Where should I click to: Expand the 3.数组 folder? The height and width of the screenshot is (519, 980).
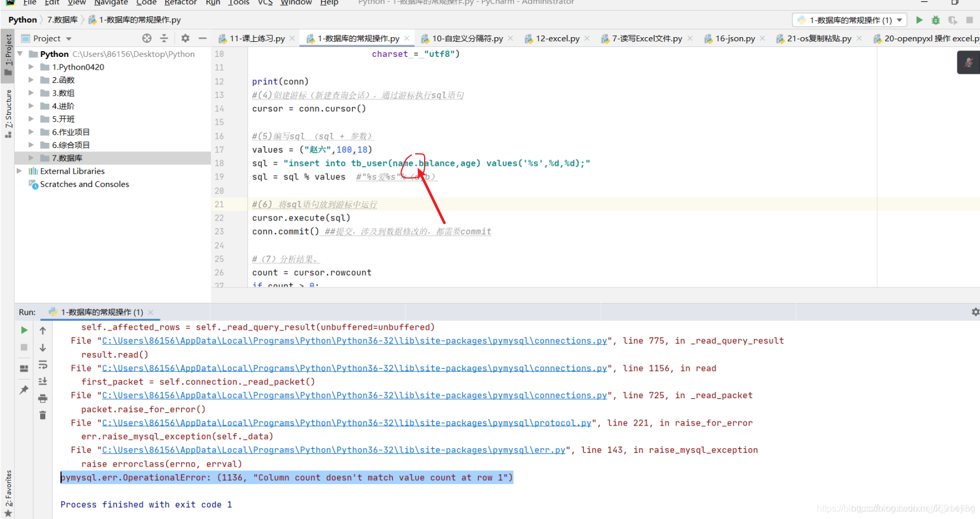point(31,93)
